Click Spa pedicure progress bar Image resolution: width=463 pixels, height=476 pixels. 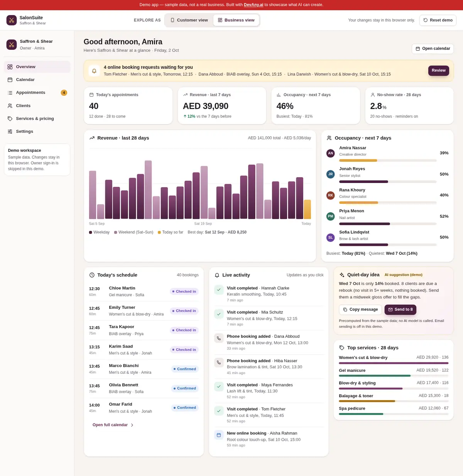[394, 414]
